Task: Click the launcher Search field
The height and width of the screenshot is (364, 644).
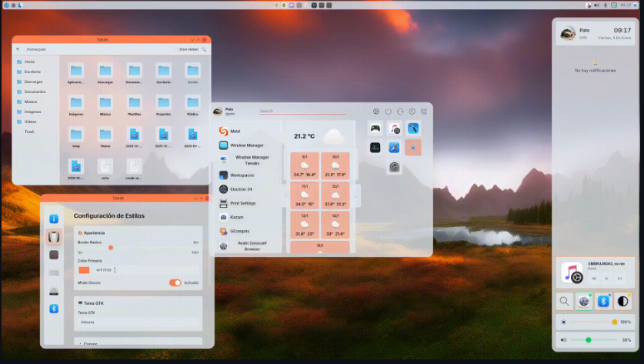Action: 302,111
